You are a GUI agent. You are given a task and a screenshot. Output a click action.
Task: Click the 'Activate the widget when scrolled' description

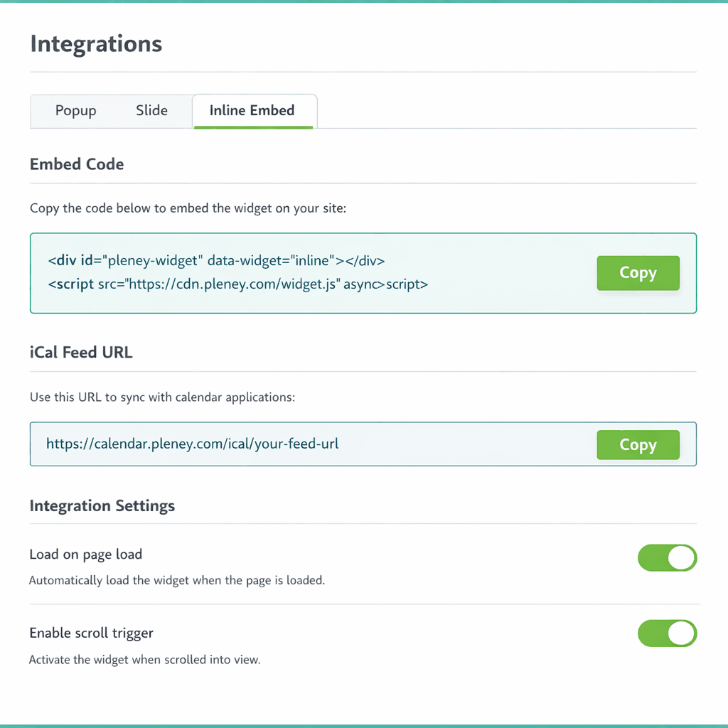pyautogui.click(x=145, y=660)
